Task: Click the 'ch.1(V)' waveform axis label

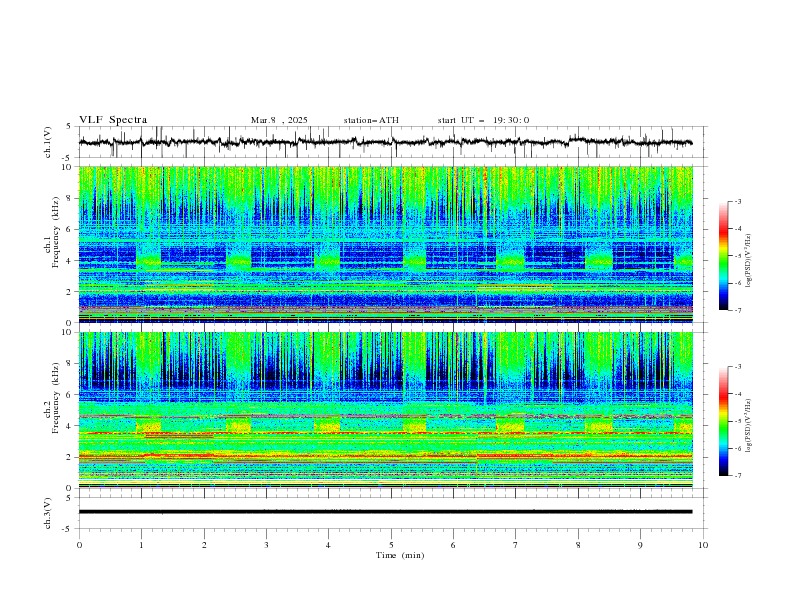Action: pyautogui.click(x=48, y=142)
